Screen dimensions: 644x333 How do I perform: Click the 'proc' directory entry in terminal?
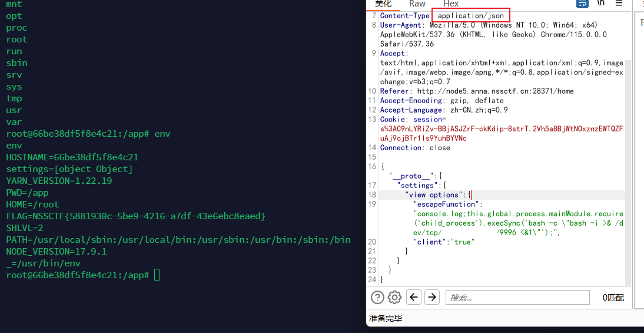point(17,28)
